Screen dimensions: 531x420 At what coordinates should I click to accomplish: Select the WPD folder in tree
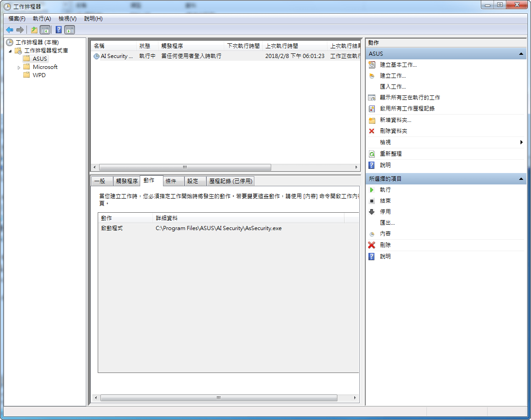coord(39,75)
